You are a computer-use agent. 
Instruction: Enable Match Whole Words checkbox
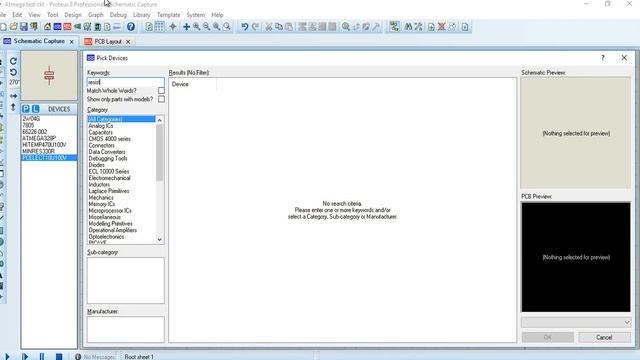click(x=161, y=91)
